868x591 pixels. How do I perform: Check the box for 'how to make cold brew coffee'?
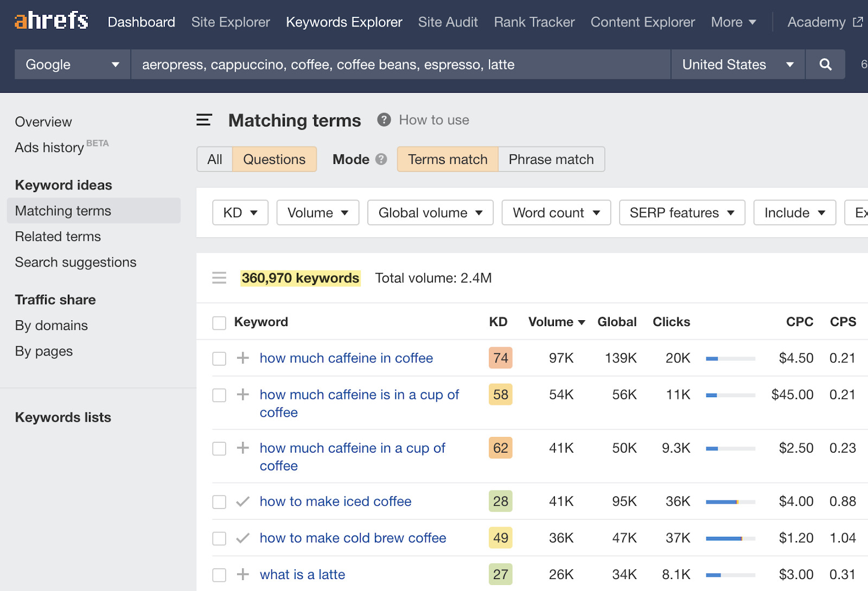coord(219,538)
